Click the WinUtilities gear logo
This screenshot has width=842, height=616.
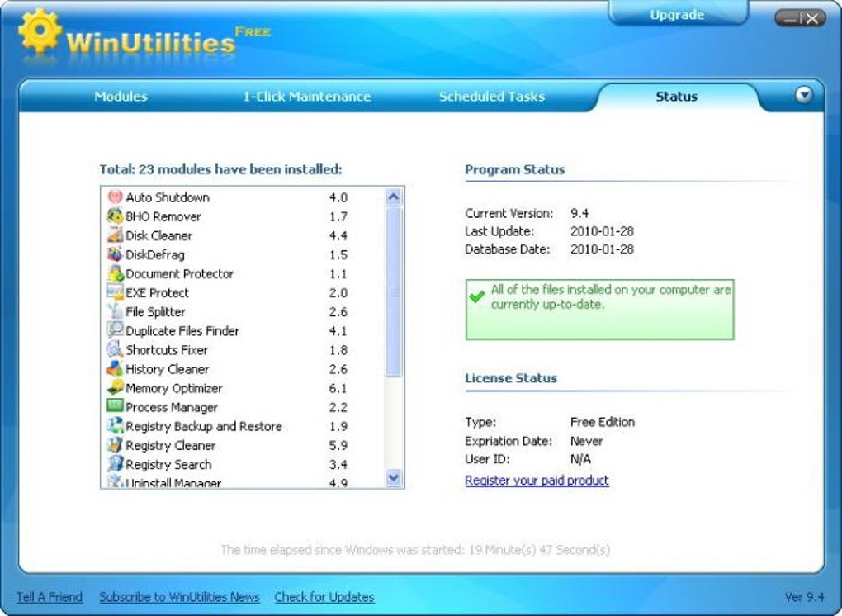click(x=40, y=31)
